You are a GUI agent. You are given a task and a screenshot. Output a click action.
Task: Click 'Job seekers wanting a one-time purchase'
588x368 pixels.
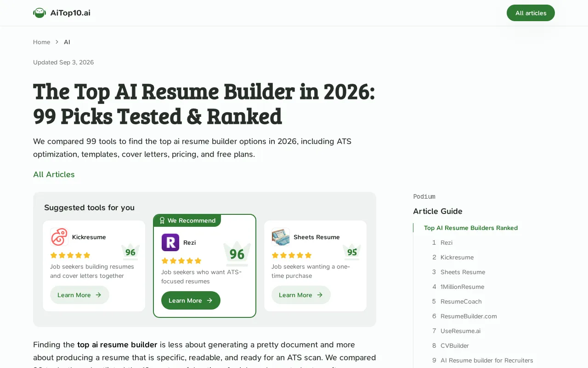click(x=311, y=271)
